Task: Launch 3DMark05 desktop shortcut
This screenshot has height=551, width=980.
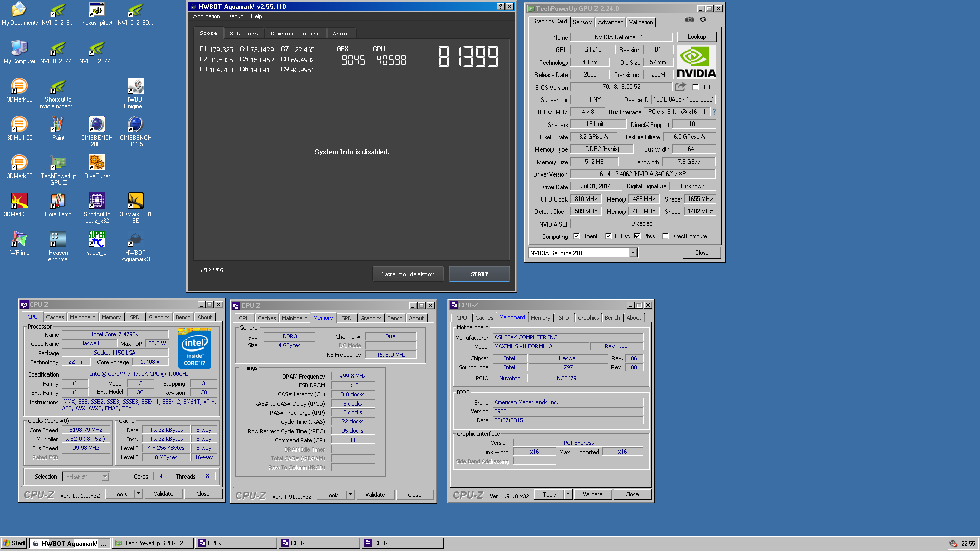Action: pos(19,128)
